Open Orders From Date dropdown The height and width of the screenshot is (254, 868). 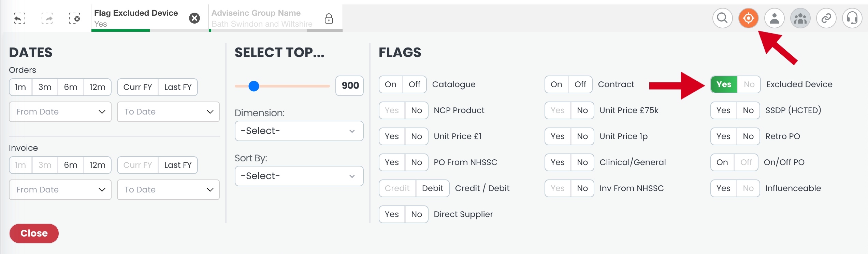point(60,112)
